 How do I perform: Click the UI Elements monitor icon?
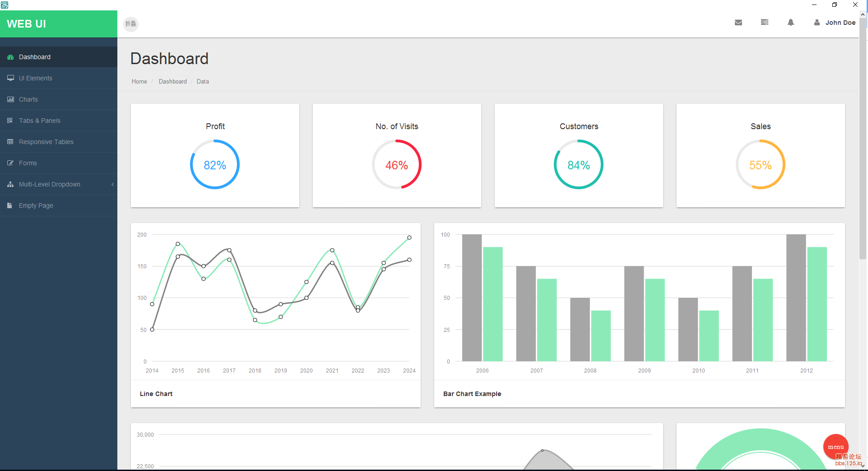pos(10,78)
